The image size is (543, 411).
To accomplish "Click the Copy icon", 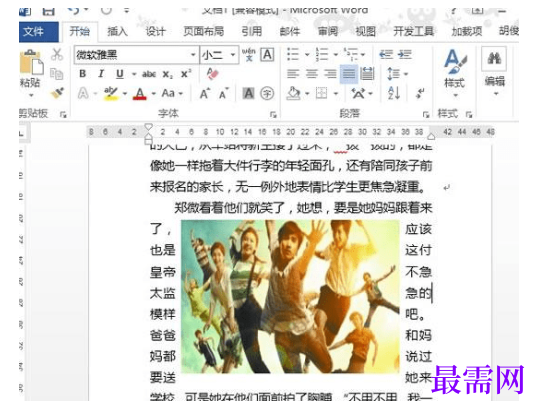I will (56, 74).
